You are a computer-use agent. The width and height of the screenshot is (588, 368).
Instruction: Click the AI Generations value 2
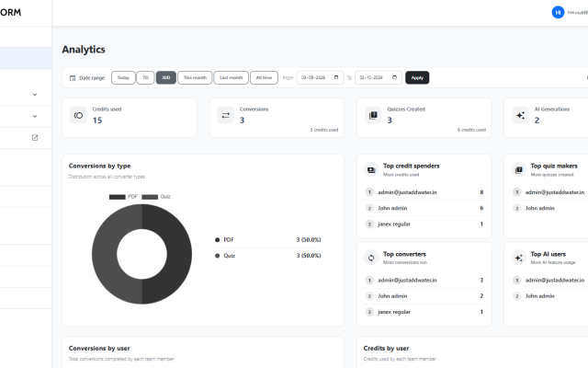pyautogui.click(x=537, y=121)
